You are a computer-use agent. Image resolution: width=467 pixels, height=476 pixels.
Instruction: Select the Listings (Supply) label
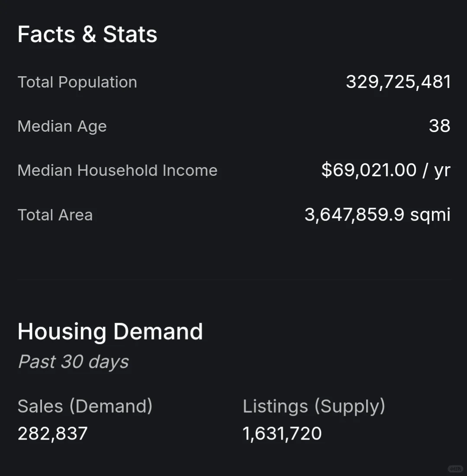pos(314,406)
